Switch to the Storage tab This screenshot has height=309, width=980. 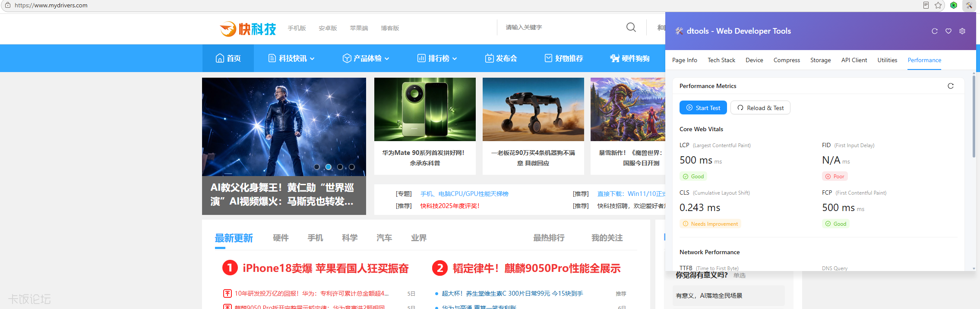821,60
